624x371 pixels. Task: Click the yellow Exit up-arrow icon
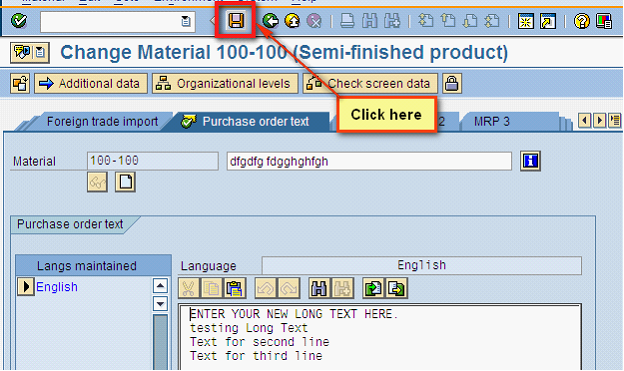(292, 21)
